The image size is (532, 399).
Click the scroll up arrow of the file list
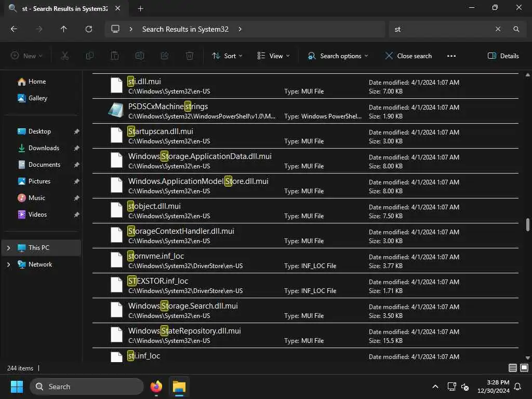click(x=528, y=75)
